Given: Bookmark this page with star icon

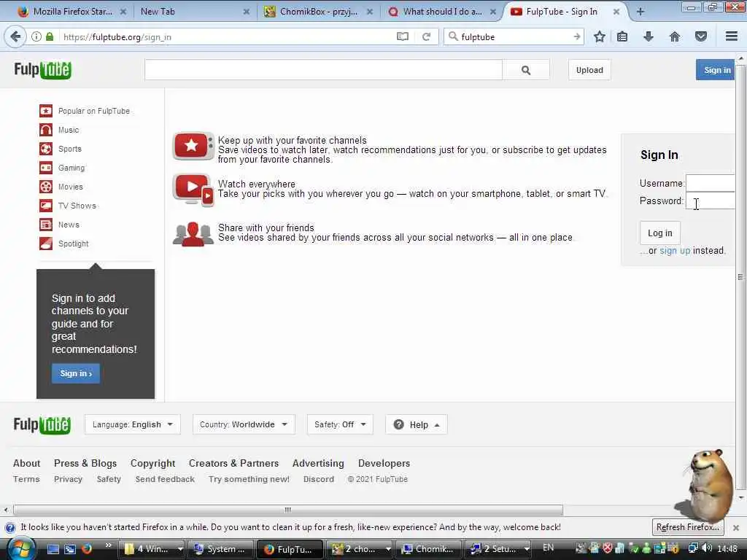Looking at the screenshot, I should click(x=600, y=36).
